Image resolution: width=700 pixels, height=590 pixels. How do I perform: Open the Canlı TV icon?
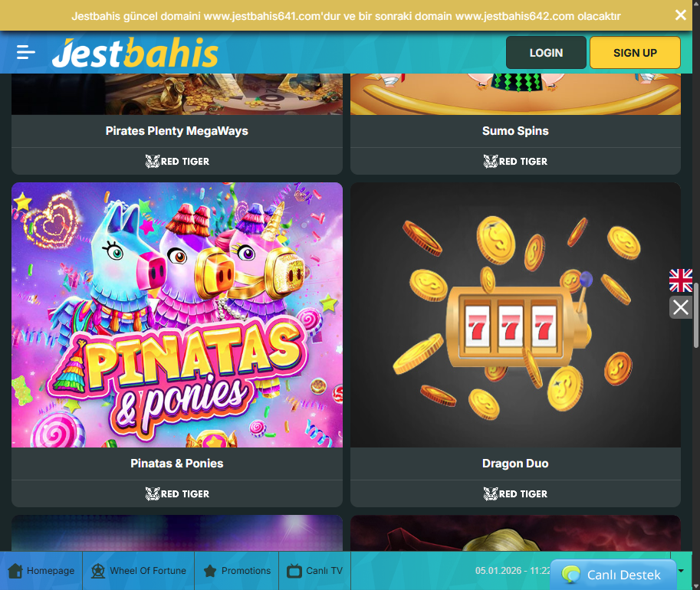click(294, 571)
